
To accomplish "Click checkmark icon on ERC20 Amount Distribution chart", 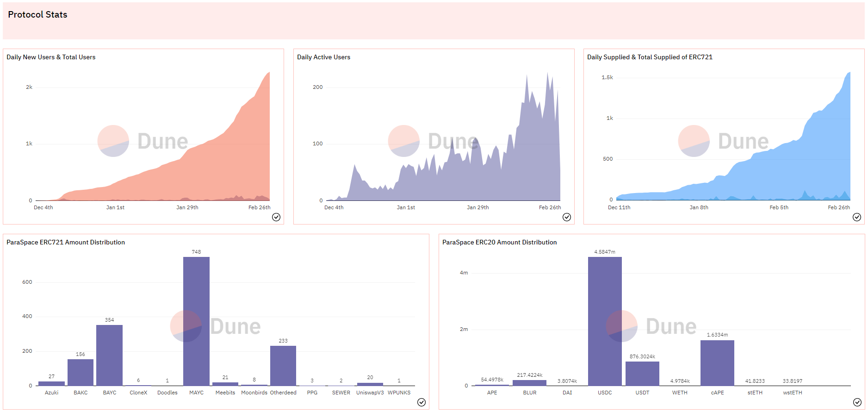I will click(857, 402).
